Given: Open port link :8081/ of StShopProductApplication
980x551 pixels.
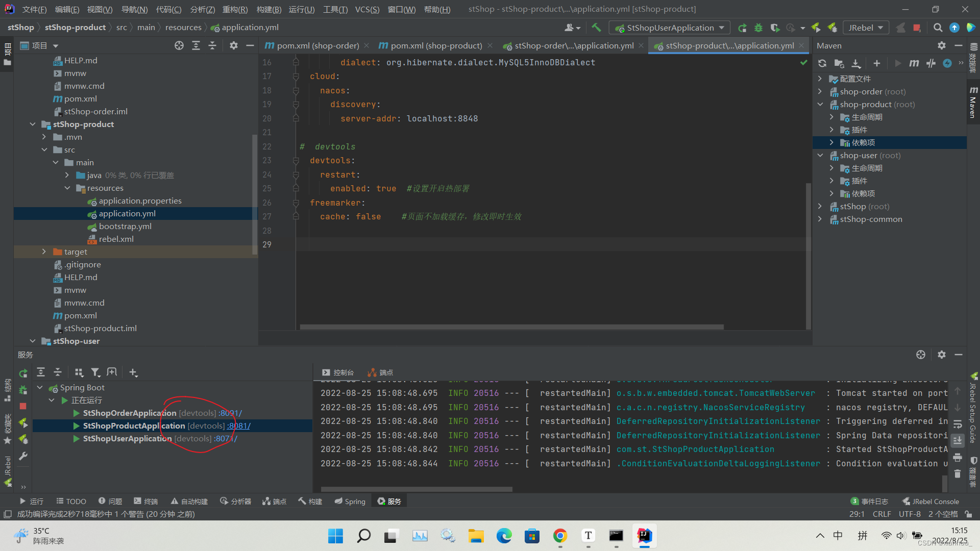Looking at the screenshot, I should tap(238, 425).
